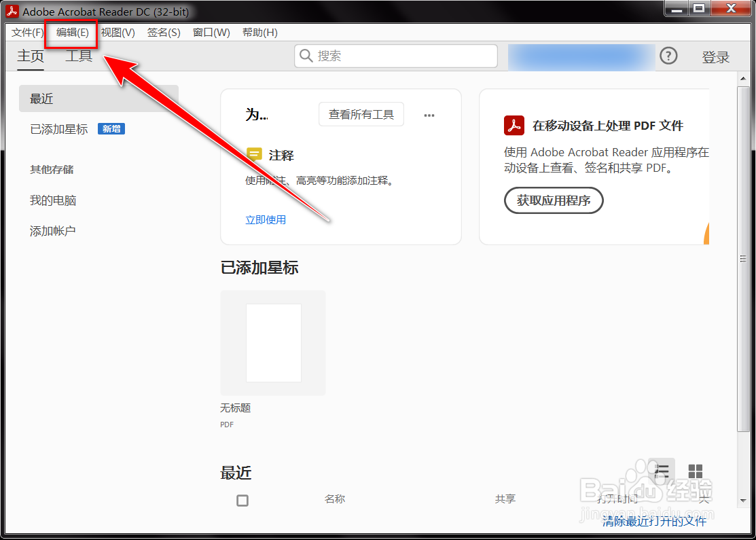Switch to the 工具 tab

click(x=79, y=56)
